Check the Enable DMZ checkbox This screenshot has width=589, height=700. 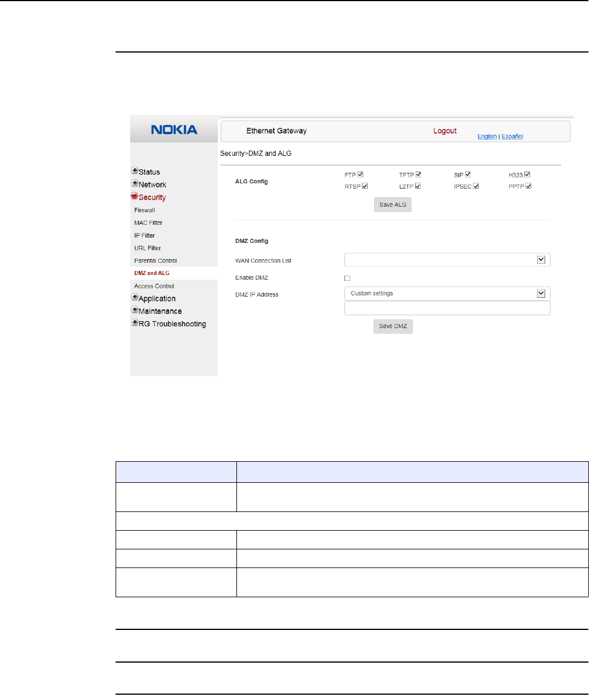pos(347,278)
